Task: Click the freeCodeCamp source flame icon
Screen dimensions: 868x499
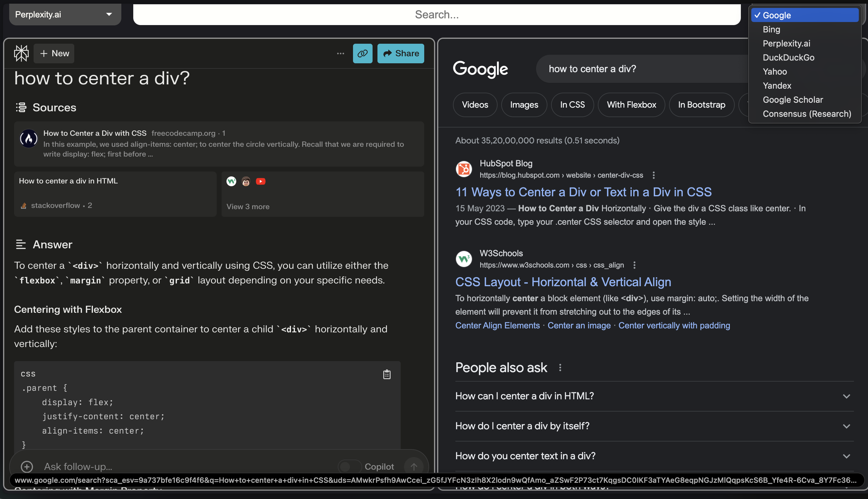Action: pos(29,139)
